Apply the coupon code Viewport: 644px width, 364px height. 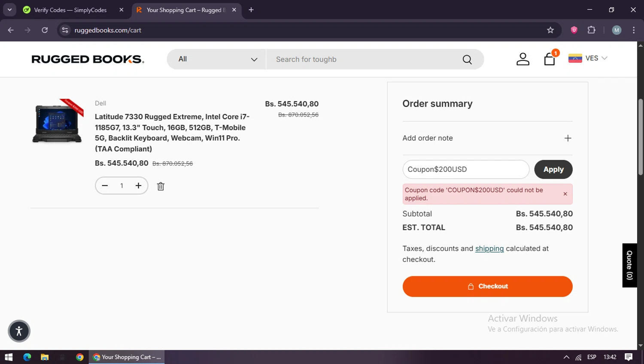553,169
